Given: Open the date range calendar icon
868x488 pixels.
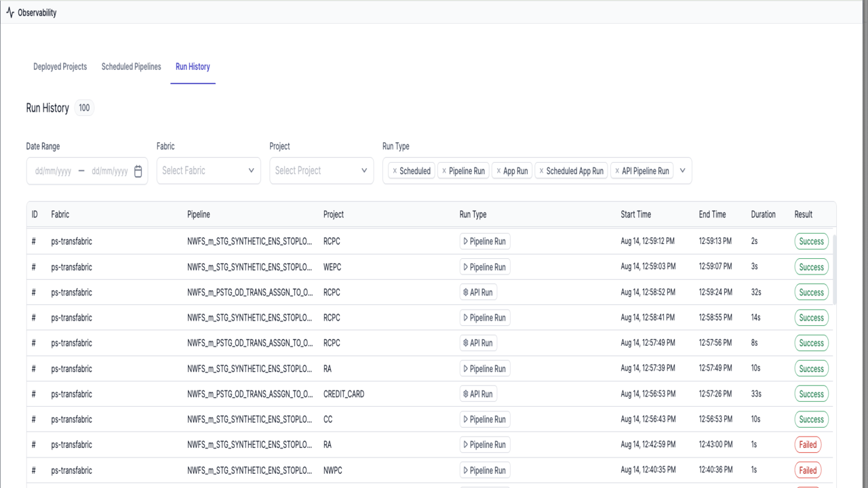Looking at the screenshot, I should [x=138, y=171].
